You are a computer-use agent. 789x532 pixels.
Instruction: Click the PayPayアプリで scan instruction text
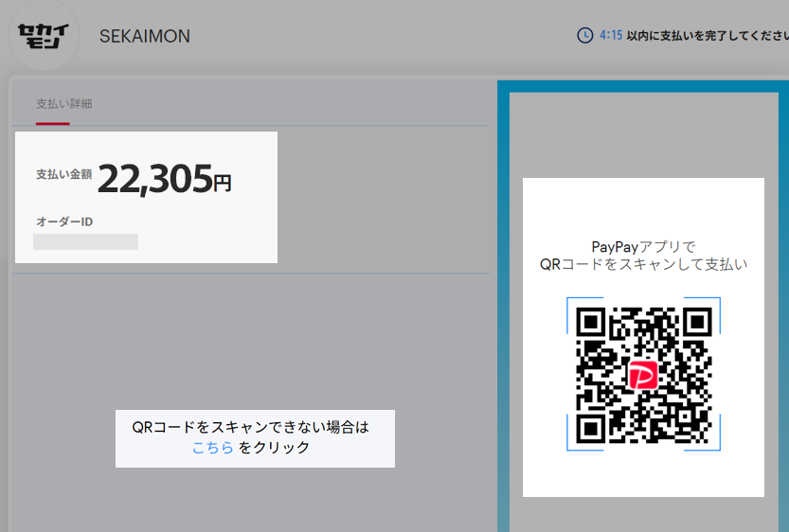tap(643, 247)
